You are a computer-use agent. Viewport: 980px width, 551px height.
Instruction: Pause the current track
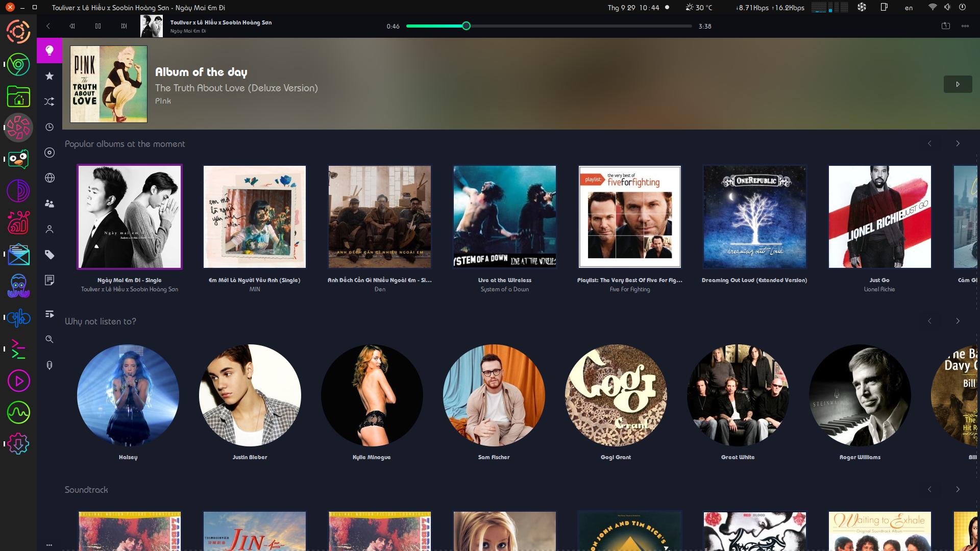click(x=98, y=26)
